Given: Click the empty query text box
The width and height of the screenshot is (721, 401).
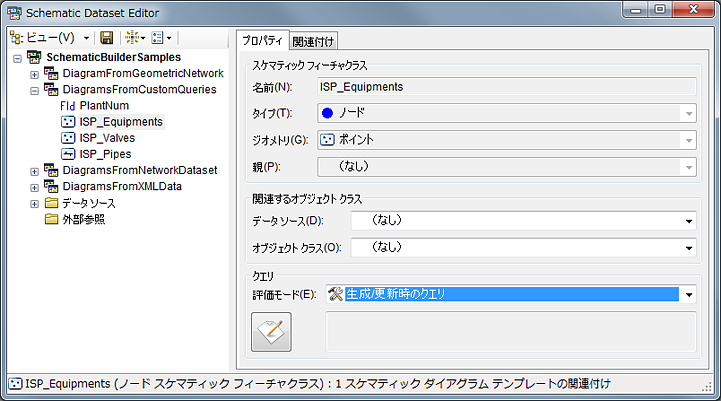Looking at the screenshot, I should coord(511,332).
